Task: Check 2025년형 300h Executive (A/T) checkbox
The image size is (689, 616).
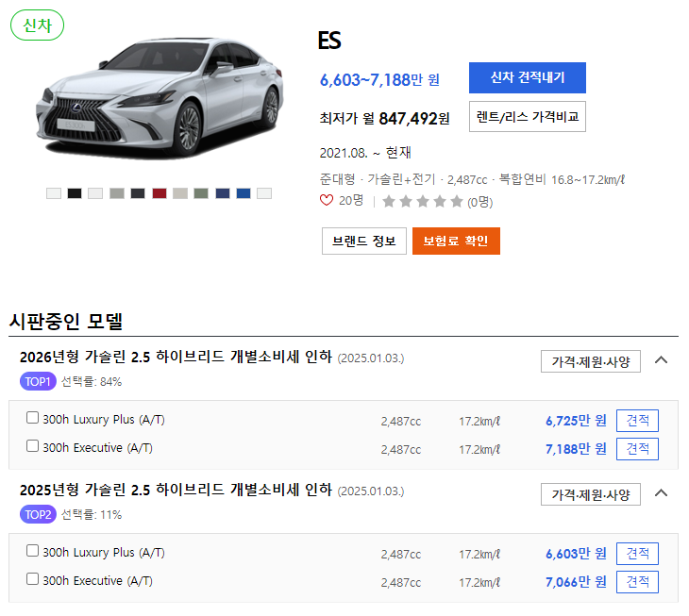Action: pyautogui.click(x=32, y=579)
